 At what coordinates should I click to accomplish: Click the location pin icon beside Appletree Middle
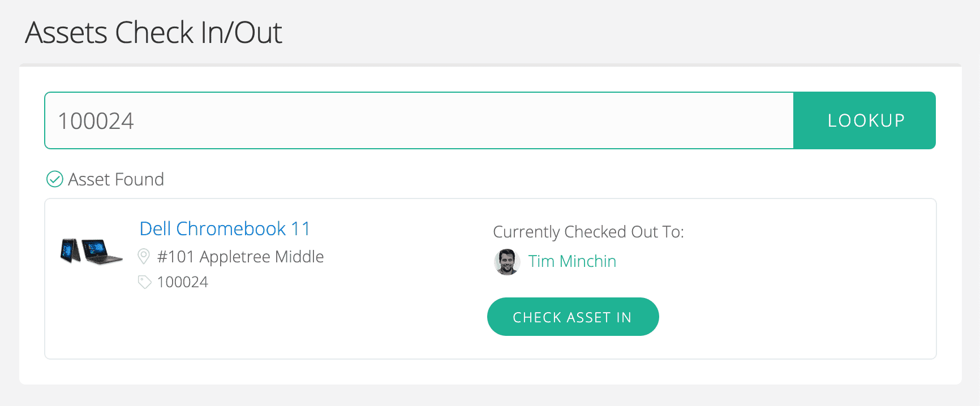(x=144, y=256)
